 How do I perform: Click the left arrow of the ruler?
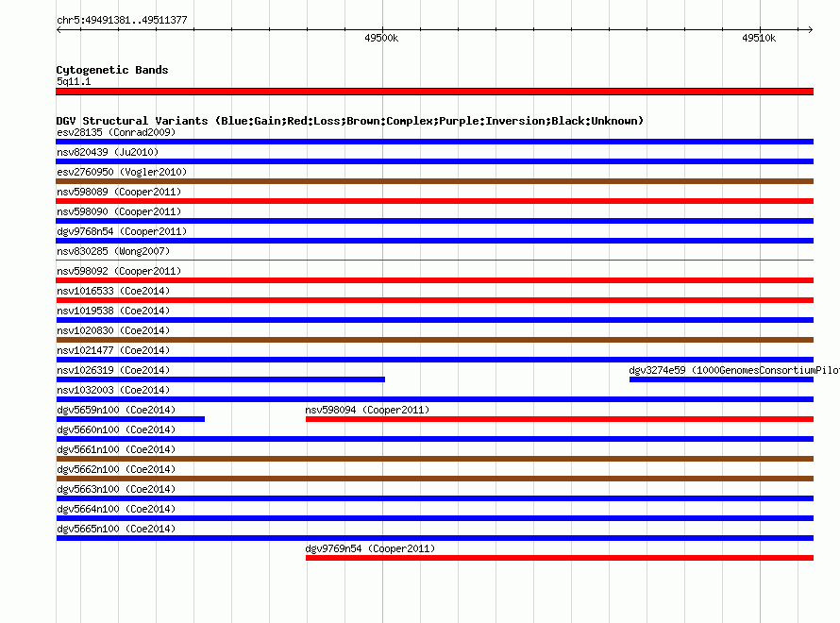coord(59,29)
